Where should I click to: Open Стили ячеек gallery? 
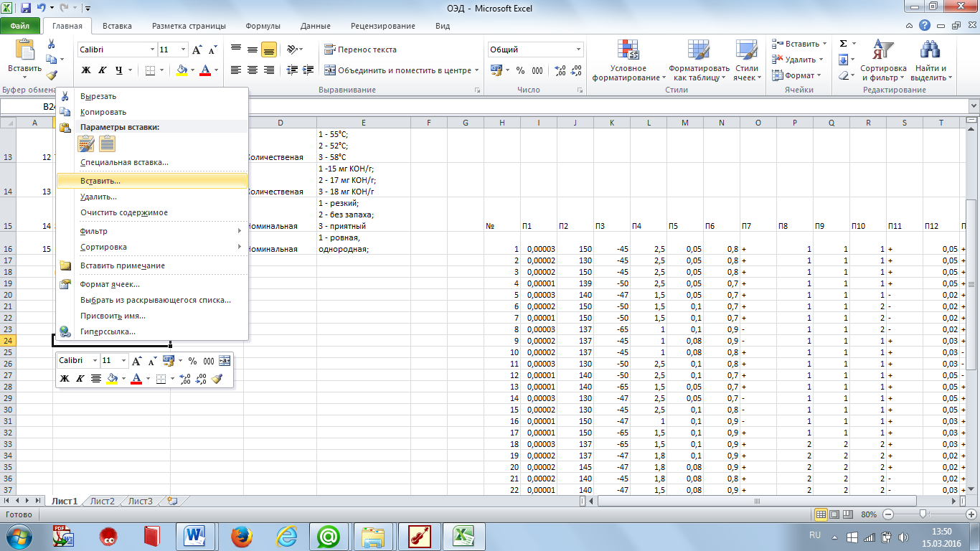(747, 60)
